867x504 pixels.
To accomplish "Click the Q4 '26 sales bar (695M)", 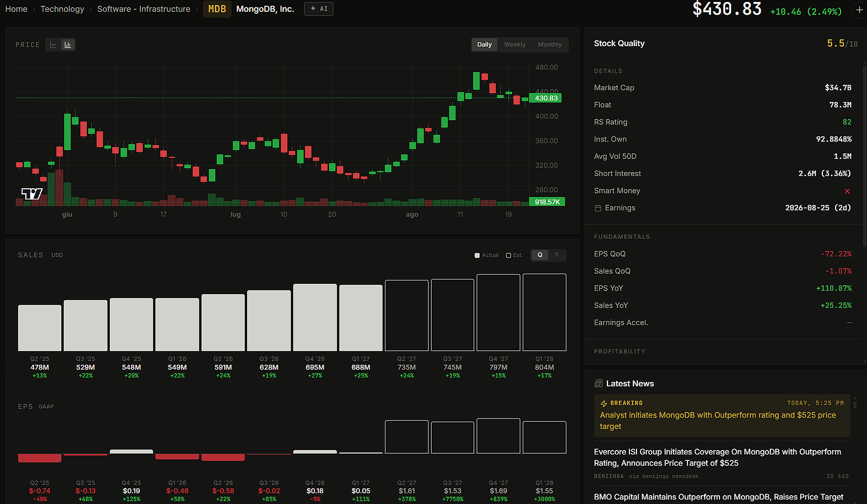I will click(x=315, y=317).
